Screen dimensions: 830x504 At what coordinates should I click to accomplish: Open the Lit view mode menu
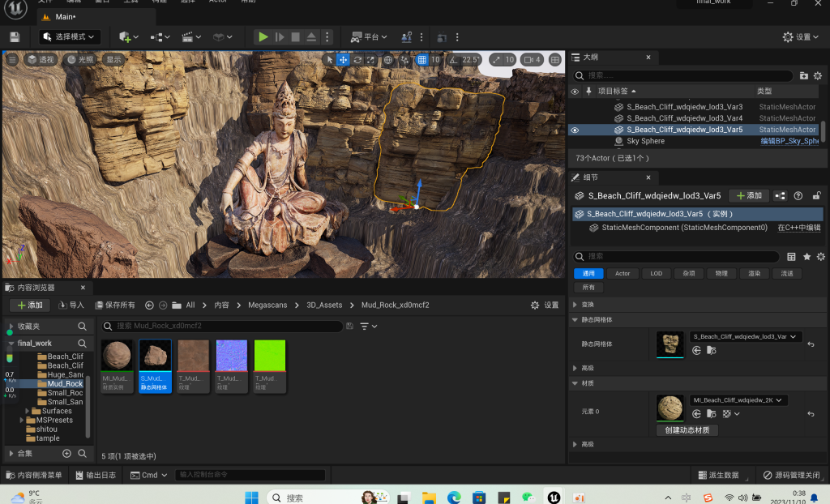tap(79, 59)
